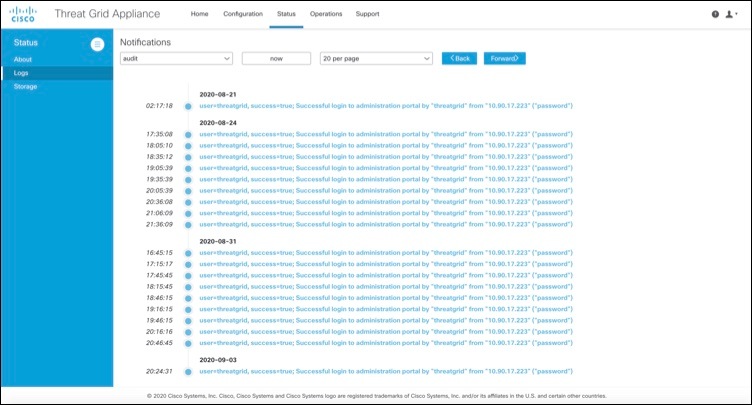Click the Cisco logo
Screen dimensions: 752x405
[x=23, y=14]
